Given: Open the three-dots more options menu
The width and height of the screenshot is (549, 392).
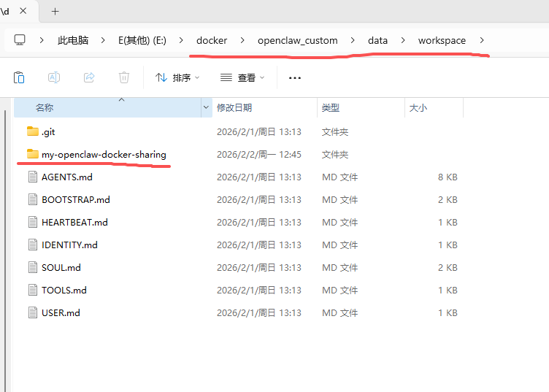Looking at the screenshot, I should tap(295, 77).
